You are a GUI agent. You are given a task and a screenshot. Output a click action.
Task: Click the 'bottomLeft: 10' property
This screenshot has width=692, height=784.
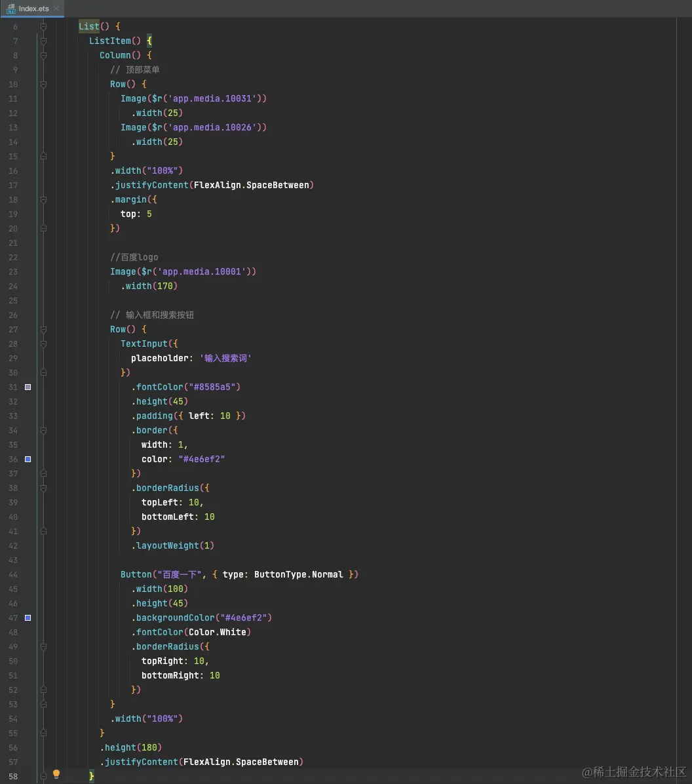tap(178, 517)
